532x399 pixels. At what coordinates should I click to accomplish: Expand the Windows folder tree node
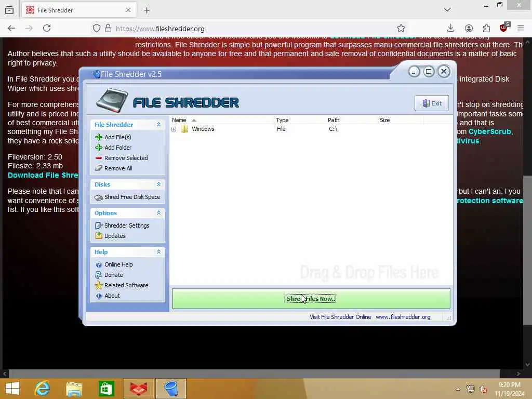pyautogui.click(x=174, y=129)
